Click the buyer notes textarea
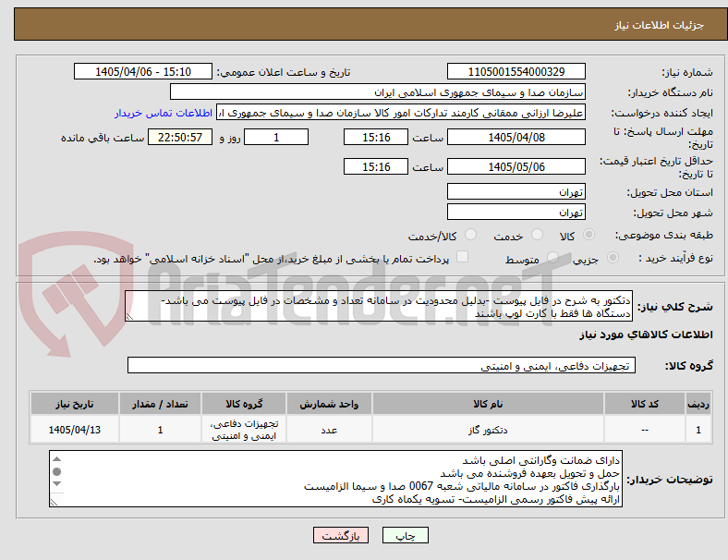Viewport: 728px width, 560px height. (335, 479)
